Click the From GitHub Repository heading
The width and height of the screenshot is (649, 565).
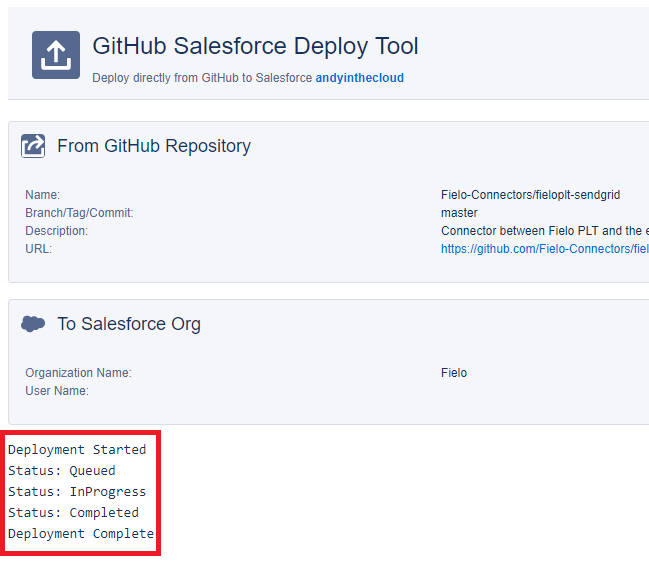point(154,146)
